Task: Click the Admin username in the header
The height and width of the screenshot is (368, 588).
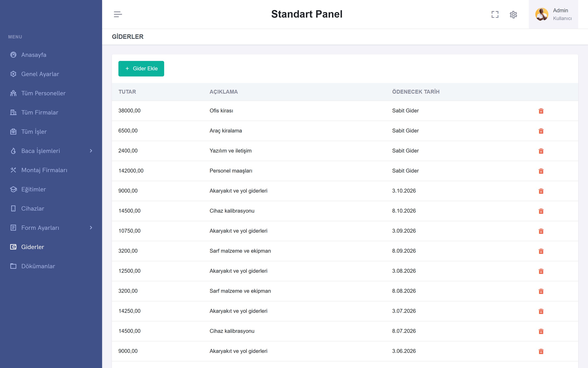Action: (560, 10)
